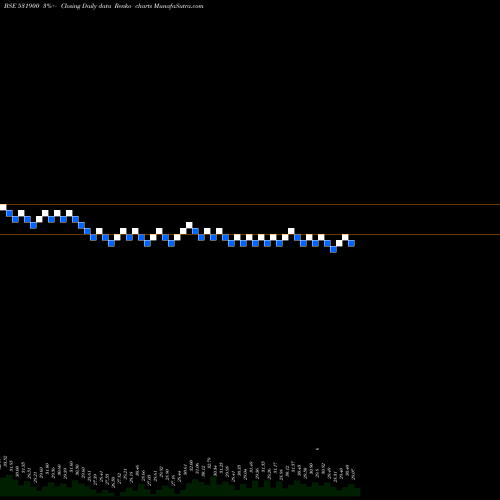The image size is (500, 500).
Task: Click the MunafaSutra.com text in header
Action: pyautogui.click(x=178, y=6)
